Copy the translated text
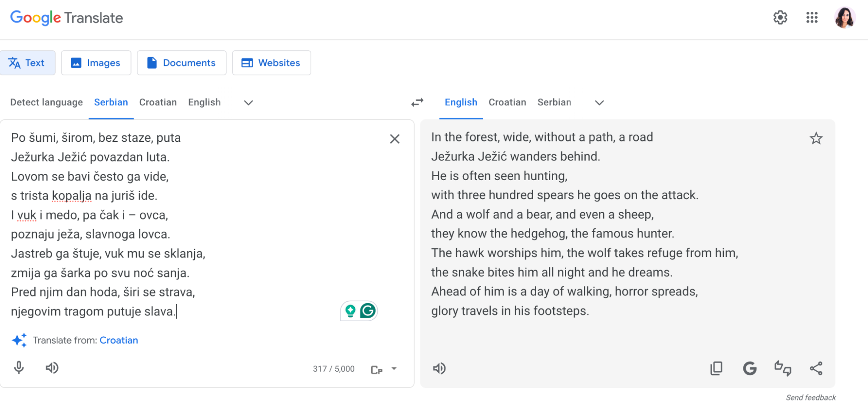 716,368
